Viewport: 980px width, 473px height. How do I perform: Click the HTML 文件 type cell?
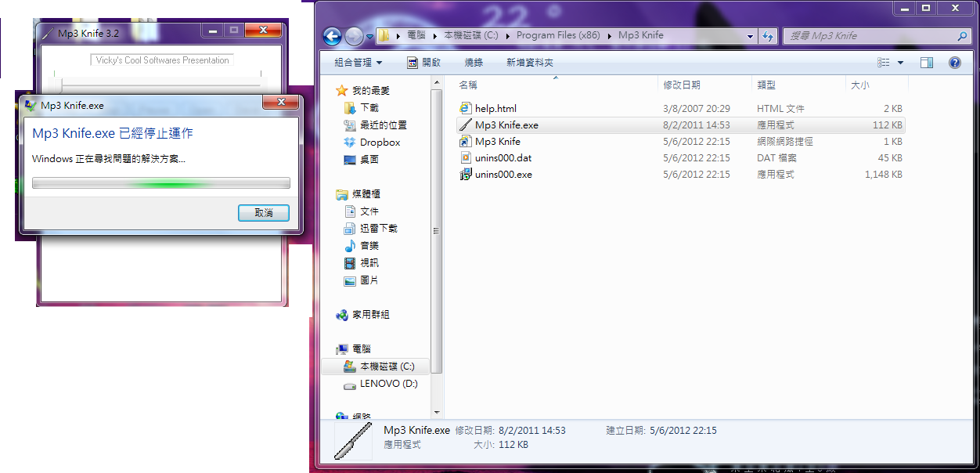point(780,108)
